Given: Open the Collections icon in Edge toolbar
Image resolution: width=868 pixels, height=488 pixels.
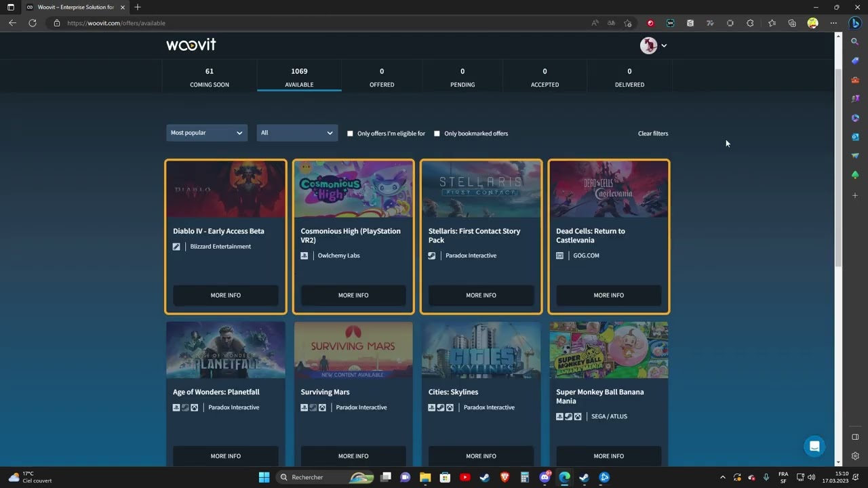Looking at the screenshot, I should tap(792, 23).
